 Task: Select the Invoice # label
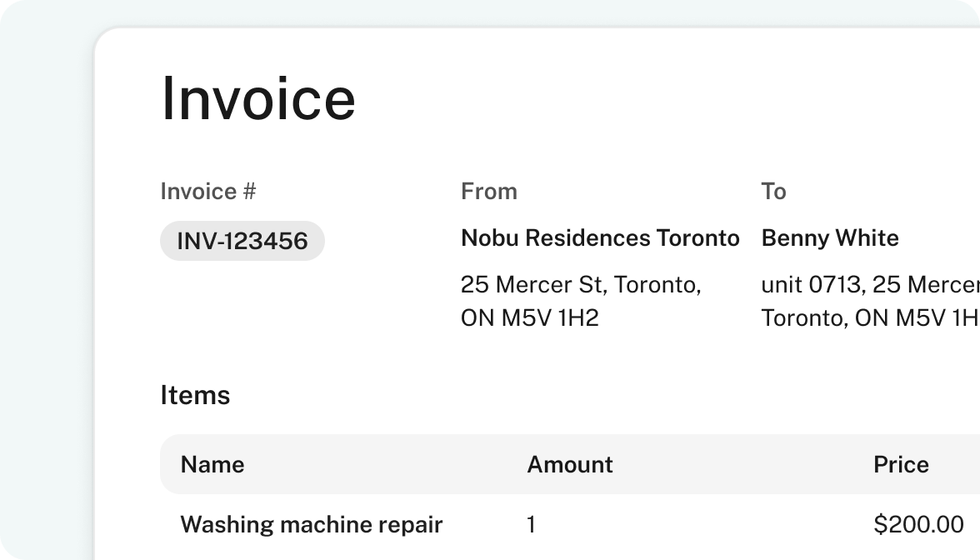(x=208, y=192)
